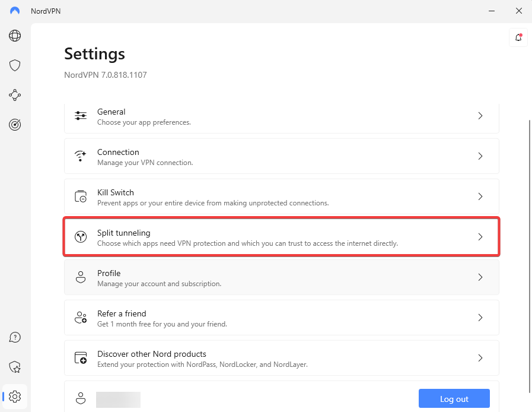This screenshot has height=412, width=532.
Task: Send feedback using the shield-star icon
Action: coord(14,367)
